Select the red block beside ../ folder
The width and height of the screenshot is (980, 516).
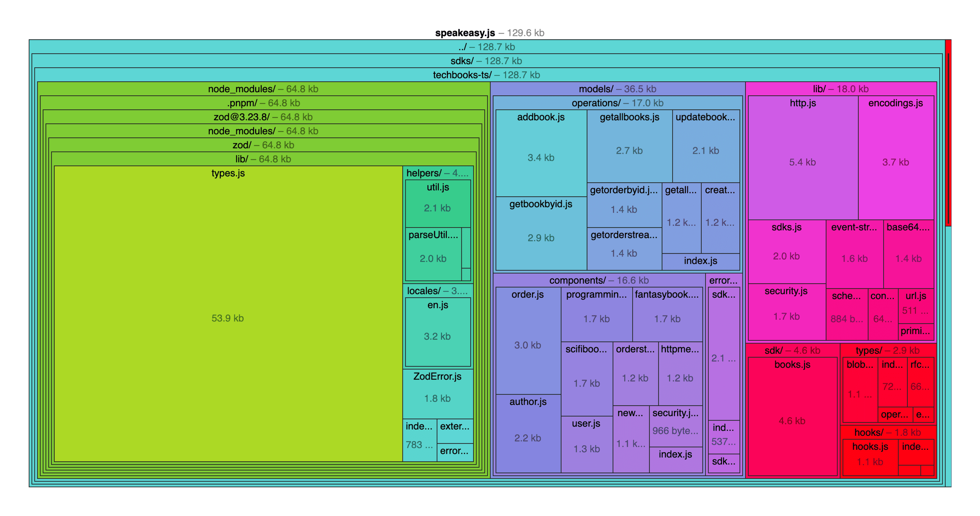click(x=948, y=133)
